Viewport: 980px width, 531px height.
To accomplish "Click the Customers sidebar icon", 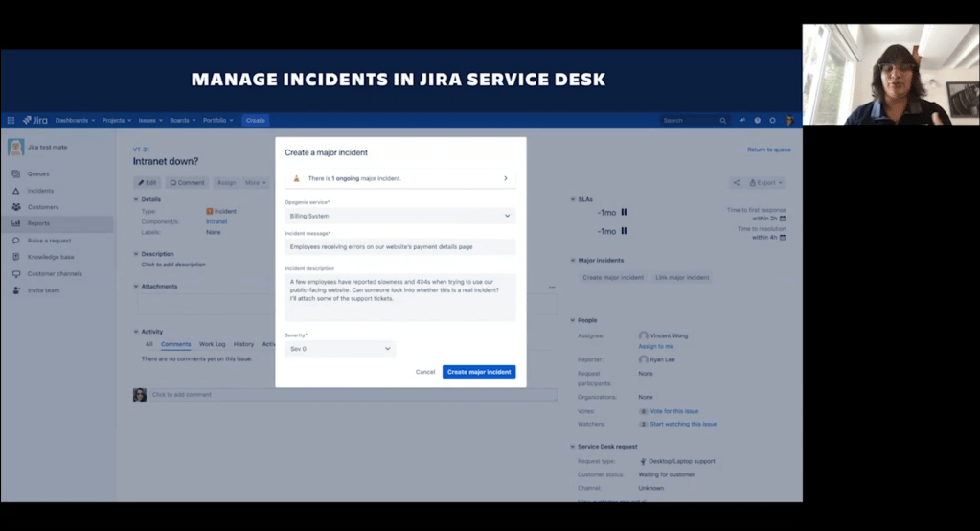I will pyautogui.click(x=16, y=207).
